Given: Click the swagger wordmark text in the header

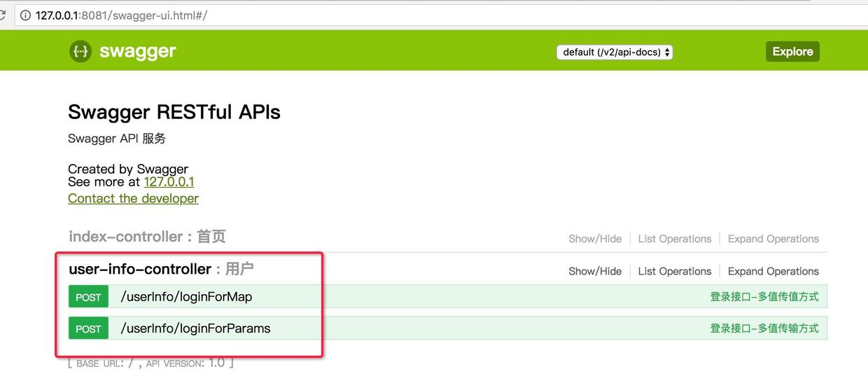Looking at the screenshot, I should tap(138, 51).
